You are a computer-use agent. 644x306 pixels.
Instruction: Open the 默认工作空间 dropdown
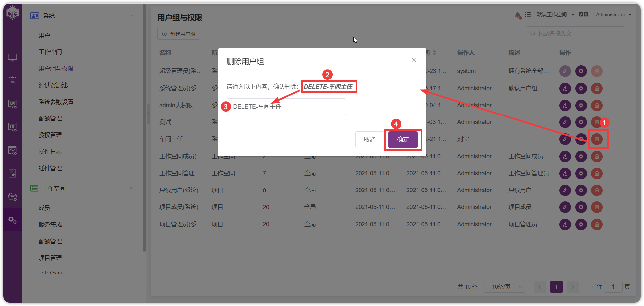555,15
